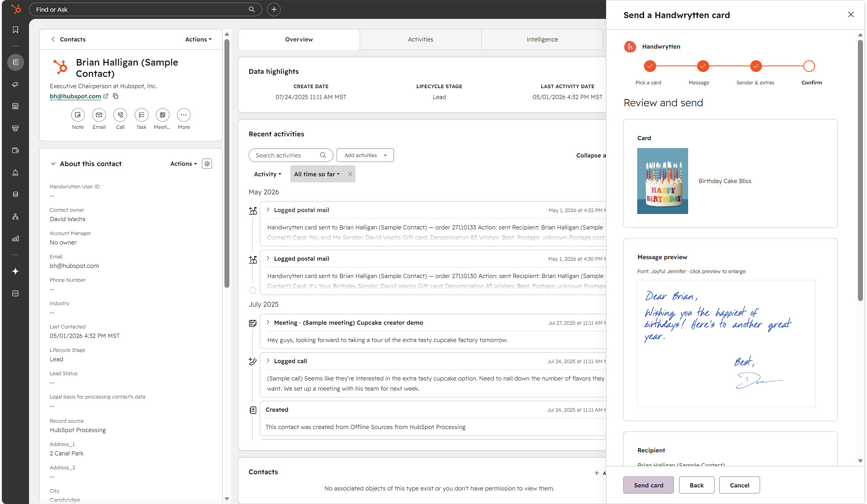This screenshot has height=504, width=867.
Task: Jump to the Message step
Action: coord(703,66)
